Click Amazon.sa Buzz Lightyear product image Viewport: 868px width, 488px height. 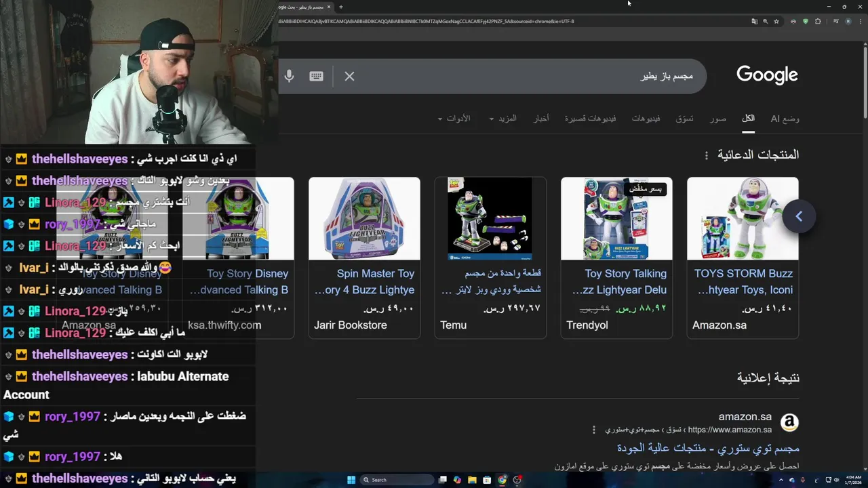coord(743,218)
